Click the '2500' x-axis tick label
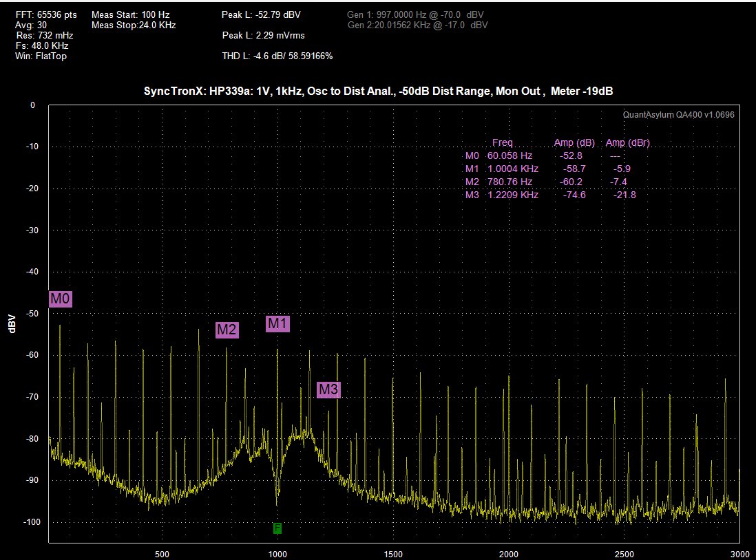The image size is (756, 560). point(624,554)
